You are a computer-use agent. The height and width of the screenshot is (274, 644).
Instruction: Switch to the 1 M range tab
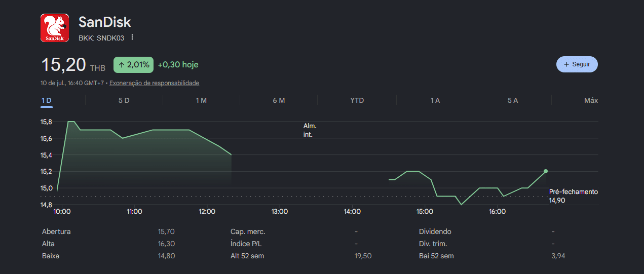coord(201,100)
